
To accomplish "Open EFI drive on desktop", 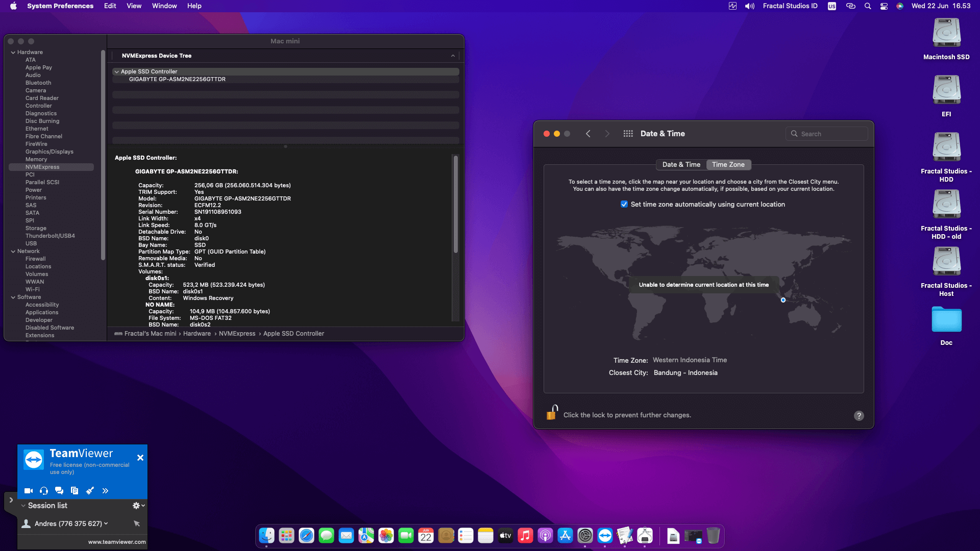I will (x=947, y=90).
